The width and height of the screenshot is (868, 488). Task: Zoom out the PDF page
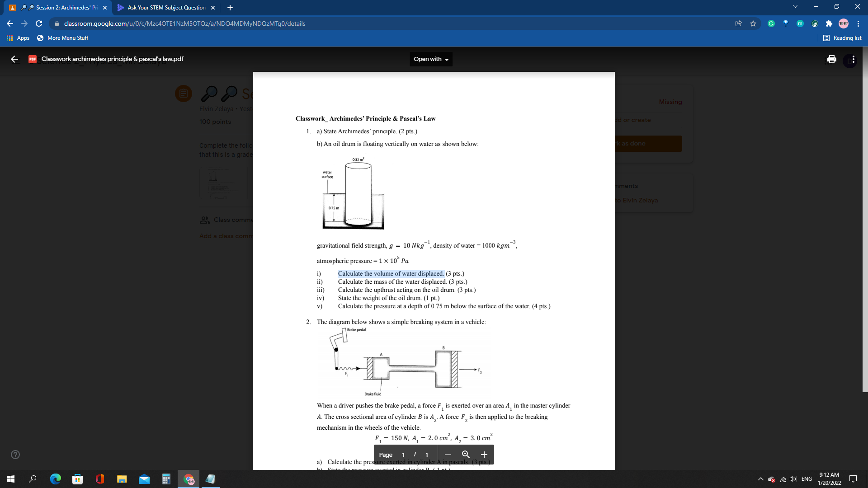(448, 455)
